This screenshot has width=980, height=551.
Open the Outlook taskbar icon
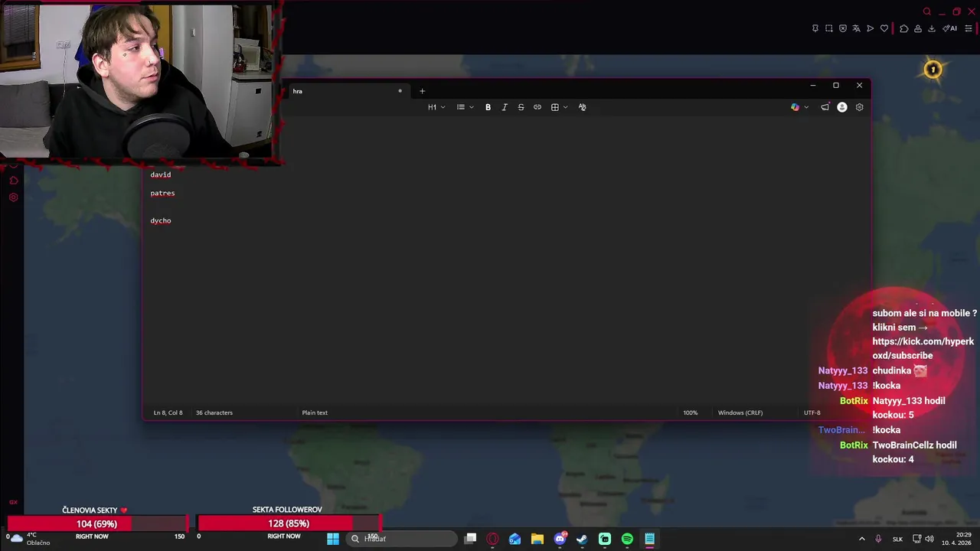point(515,539)
